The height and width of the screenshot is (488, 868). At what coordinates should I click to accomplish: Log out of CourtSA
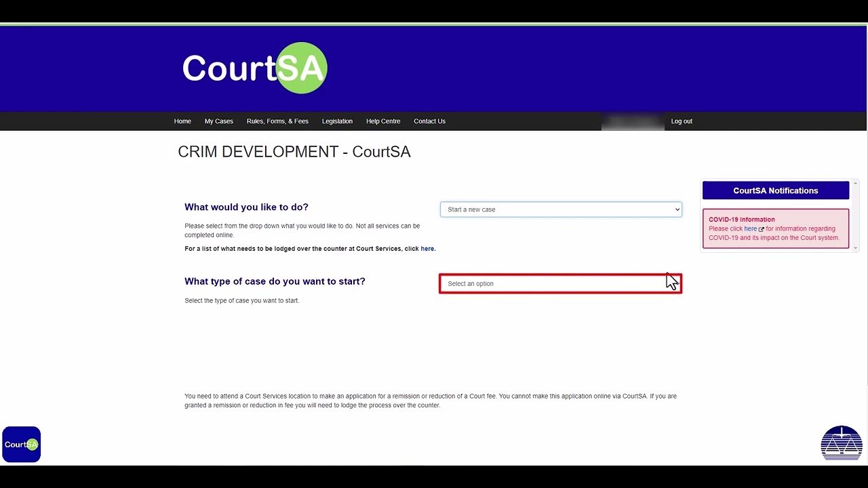click(682, 121)
